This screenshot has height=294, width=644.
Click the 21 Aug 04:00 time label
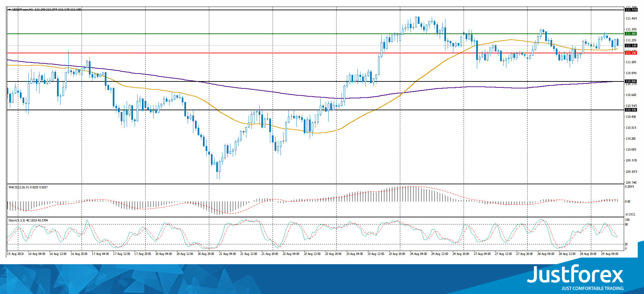[x=228, y=254]
